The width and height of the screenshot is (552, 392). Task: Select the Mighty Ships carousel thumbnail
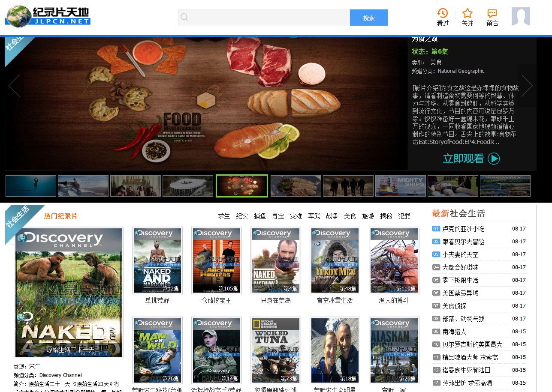click(x=400, y=186)
